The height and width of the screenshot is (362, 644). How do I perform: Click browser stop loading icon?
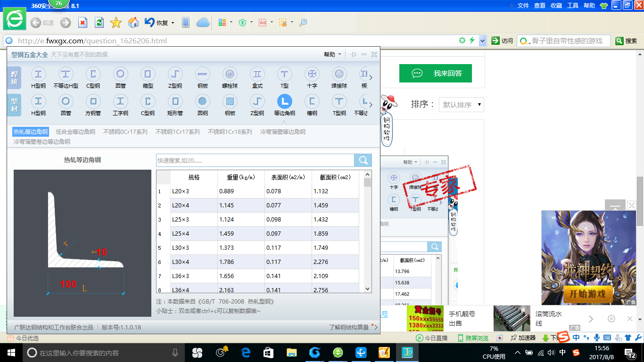click(x=83, y=22)
